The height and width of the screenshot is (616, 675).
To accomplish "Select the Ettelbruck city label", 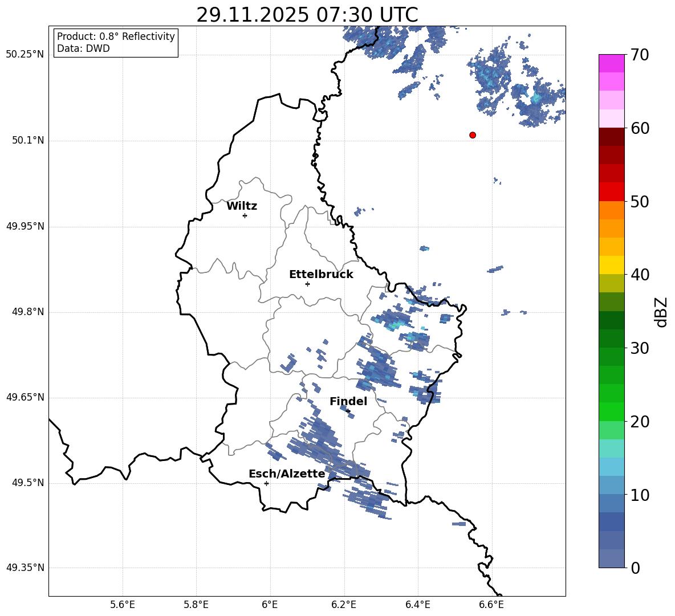I will 321,275.
